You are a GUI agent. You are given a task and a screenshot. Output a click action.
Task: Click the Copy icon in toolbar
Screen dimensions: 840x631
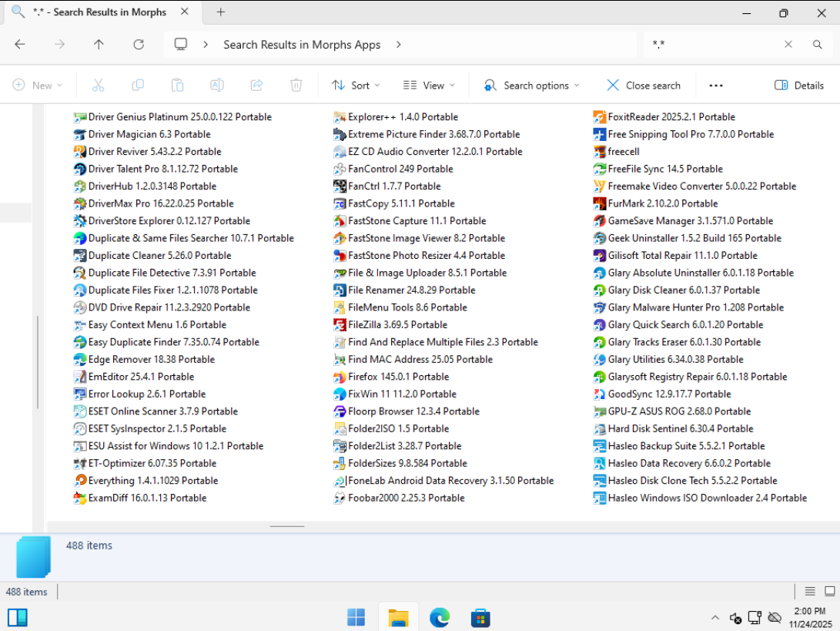click(x=138, y=86)
